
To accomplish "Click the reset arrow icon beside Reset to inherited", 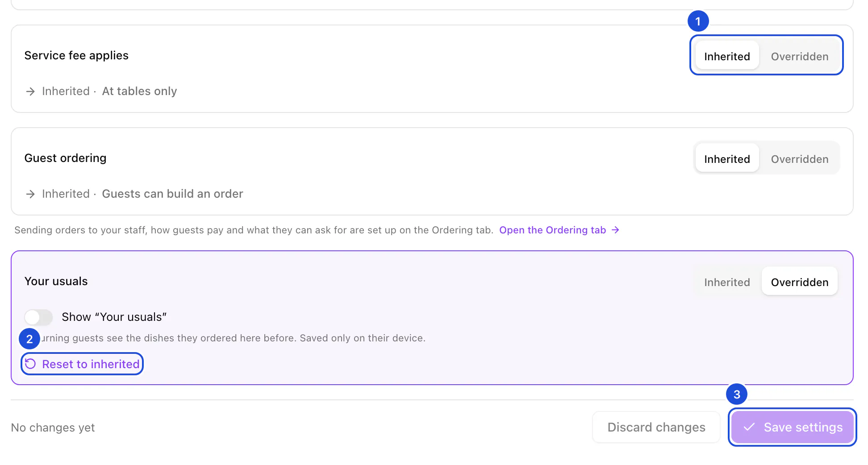I will pyautogui.click(x=30, y=364).
